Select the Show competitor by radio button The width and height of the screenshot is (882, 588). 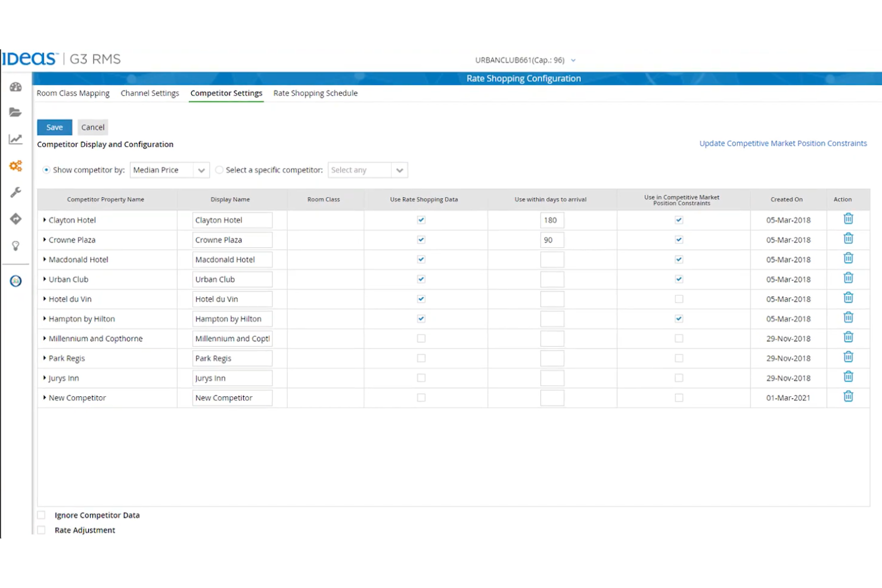tap(46, 170)
